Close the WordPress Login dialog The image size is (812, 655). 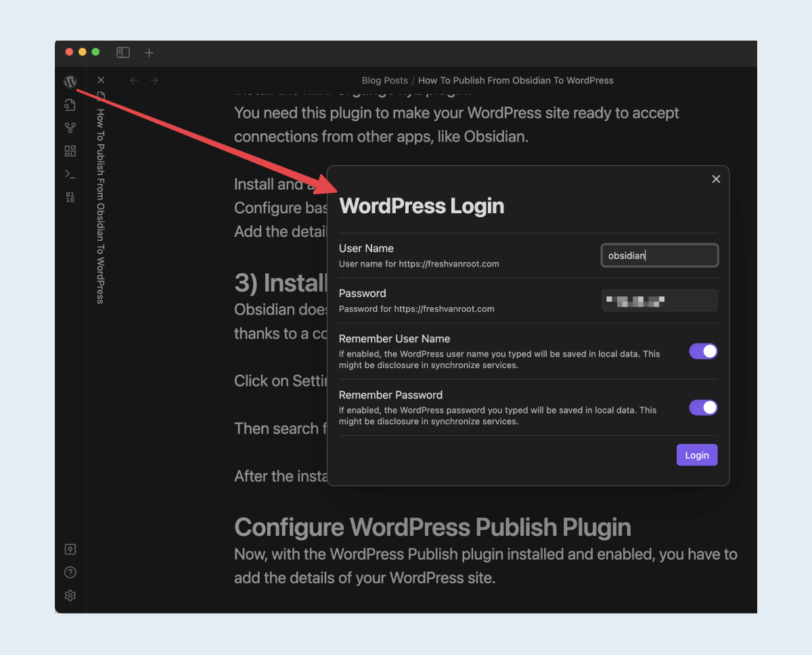(716, 179)
